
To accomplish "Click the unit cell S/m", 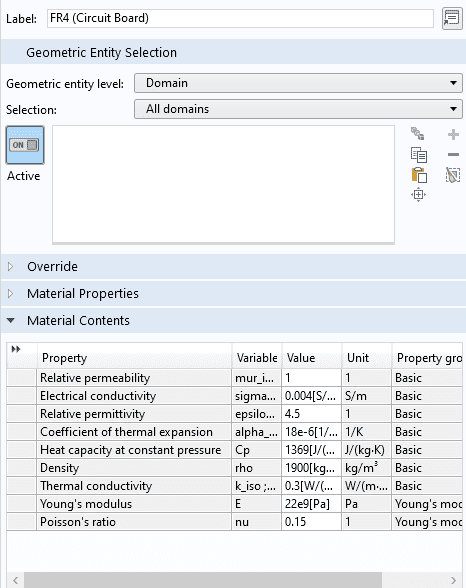I will pyautogui.click(x=367, y=396).
